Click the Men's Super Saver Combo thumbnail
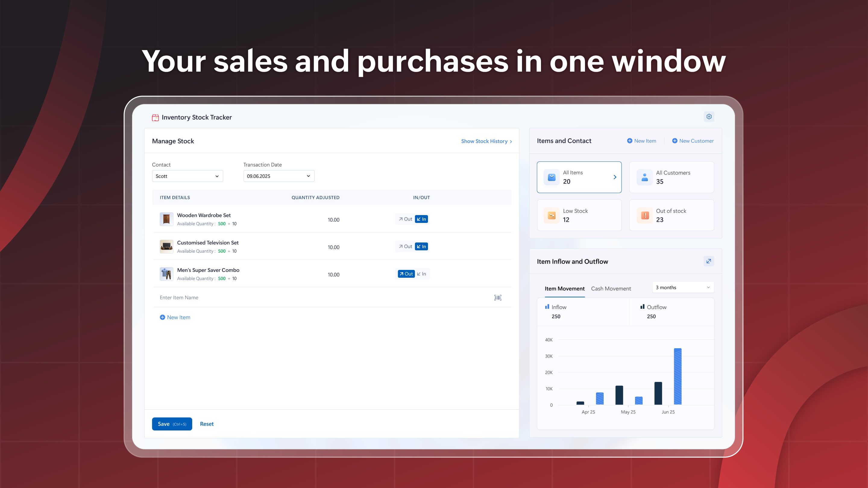 166,274
